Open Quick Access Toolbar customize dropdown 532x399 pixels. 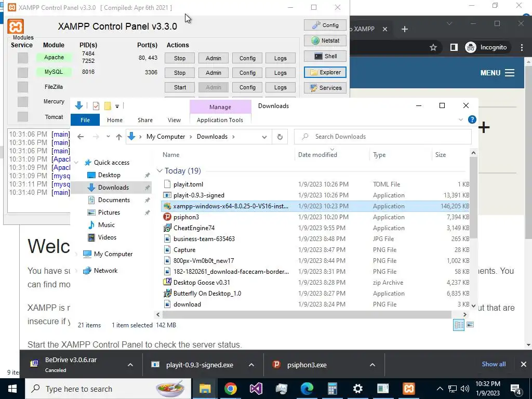(117, 107)
